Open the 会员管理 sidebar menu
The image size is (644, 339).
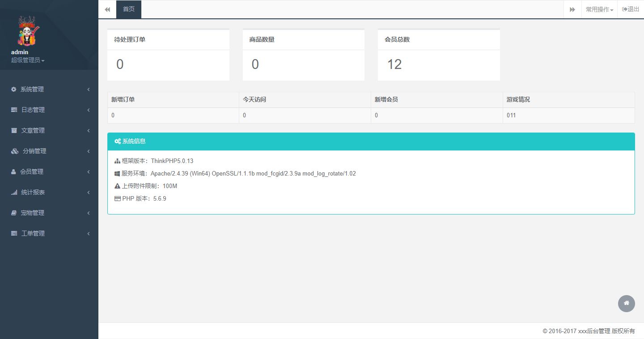[x=32, y=172]
